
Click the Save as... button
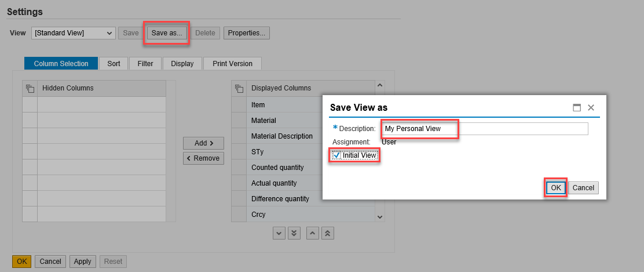pos(167,33)
